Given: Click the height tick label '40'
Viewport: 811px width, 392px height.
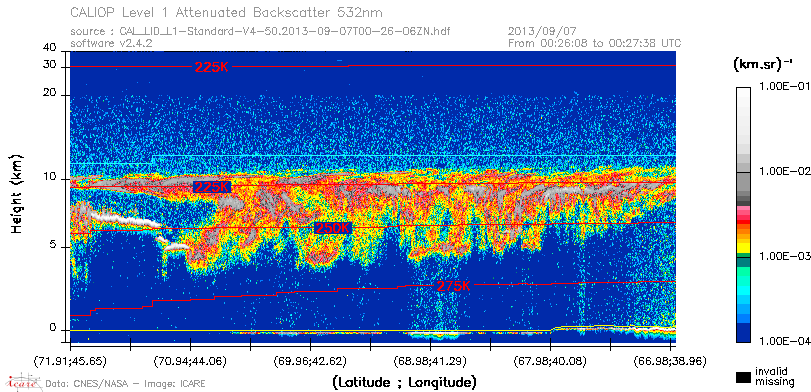Looking at the screenshot, I should coord(50,48).
